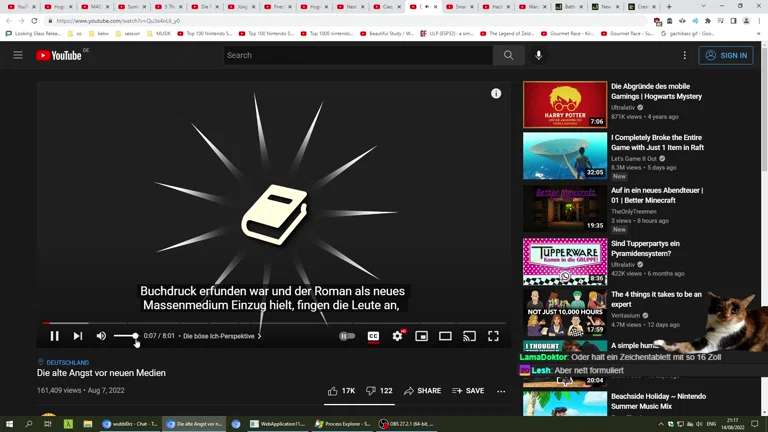Click the SIGN IN button
The width and height of the screenshot is (768, 432).
coord(726,55)
